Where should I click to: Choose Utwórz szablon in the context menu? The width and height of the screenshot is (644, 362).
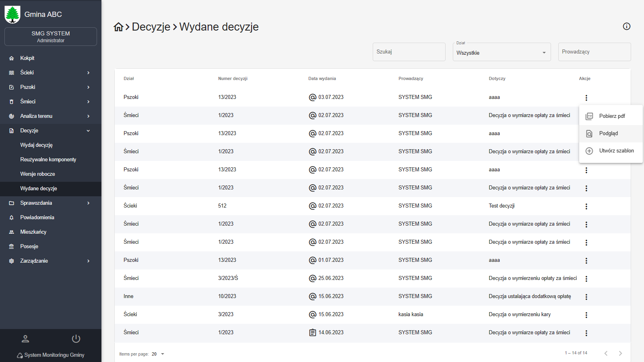(616, 151)
